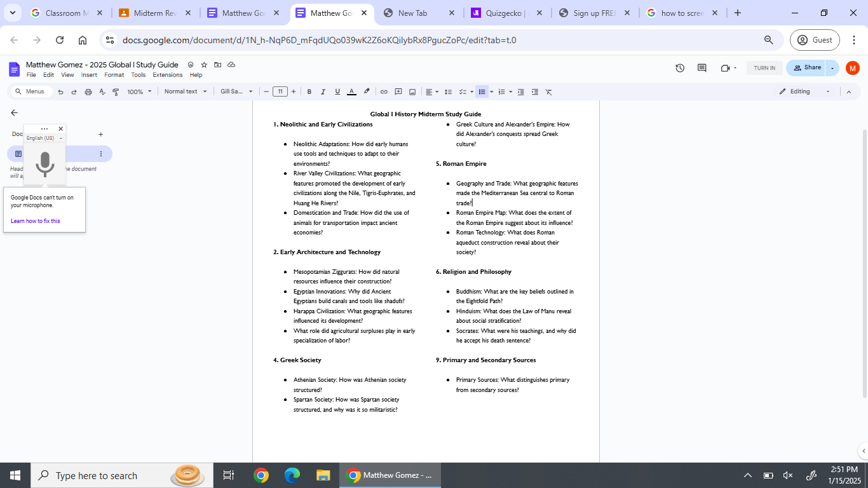Insert a link using the link icon
Viewport: 868px width, 488px height.
click(x=384, y=91)
